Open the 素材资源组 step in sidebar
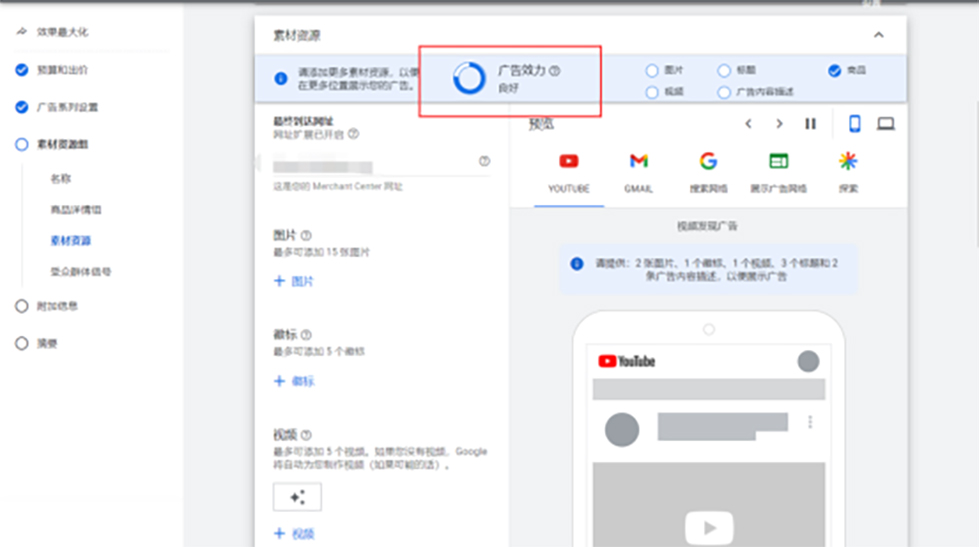The width and height of the screenshot is (980, 547). (22, 145)
